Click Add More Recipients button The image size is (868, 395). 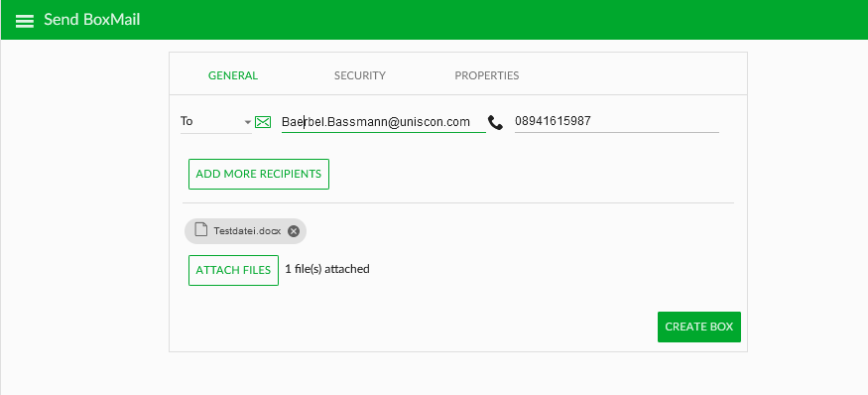pos(259,174)
